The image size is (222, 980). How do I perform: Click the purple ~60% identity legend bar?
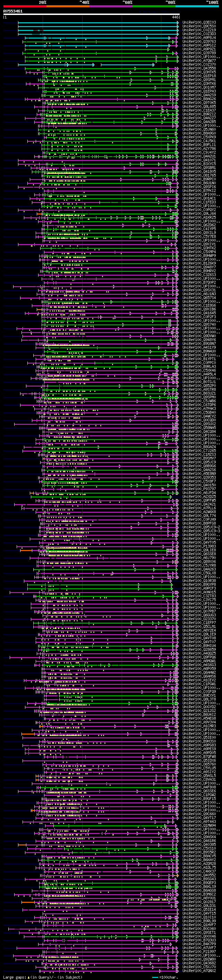tap(111, 6)
